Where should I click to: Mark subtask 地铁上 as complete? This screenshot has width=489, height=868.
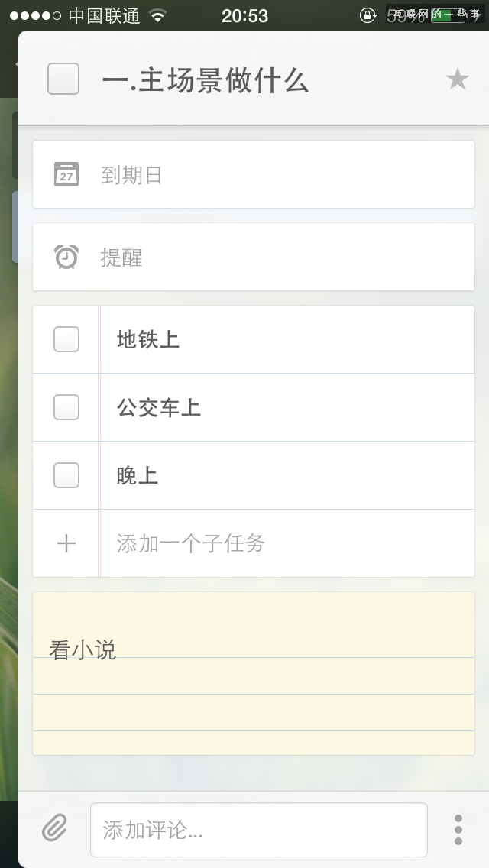coord(66,339)
